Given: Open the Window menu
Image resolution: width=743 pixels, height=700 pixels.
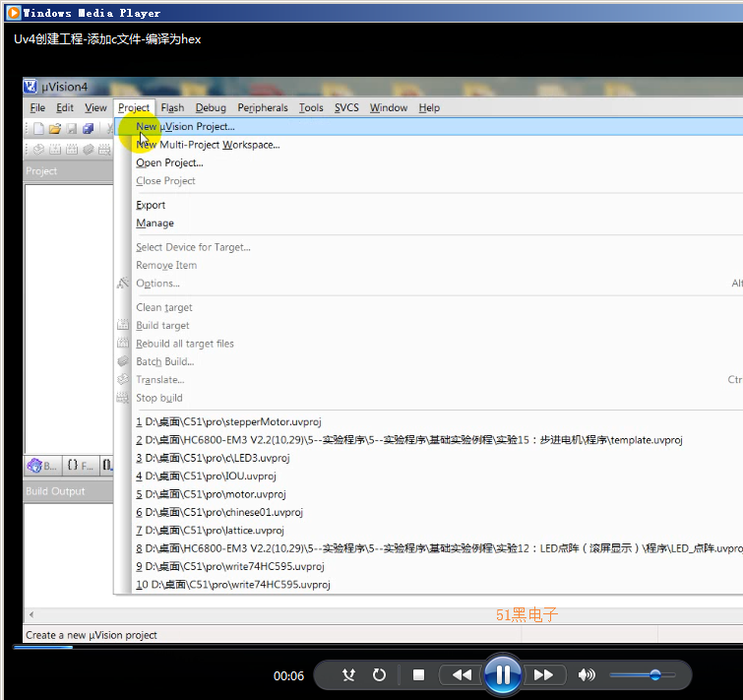Looking at the screenshot, I should (x=389, y=108).
